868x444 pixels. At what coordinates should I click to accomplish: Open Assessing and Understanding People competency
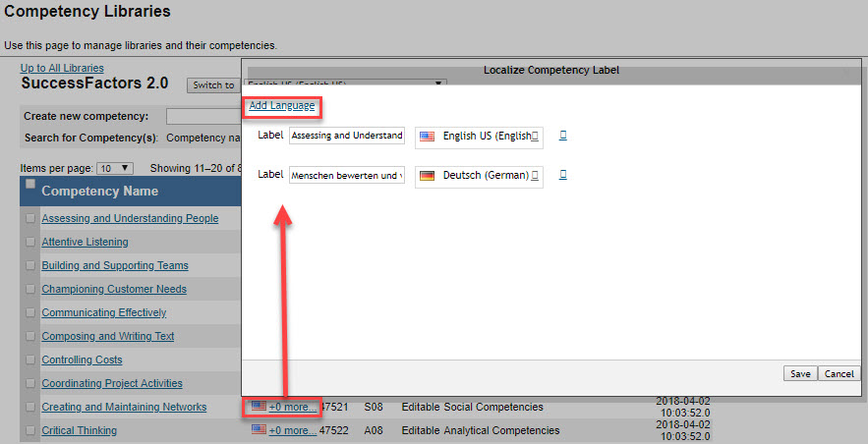130,218
